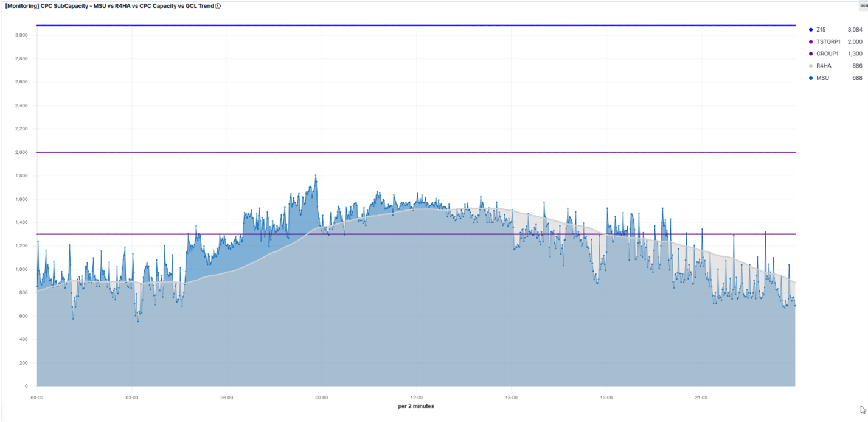Click the MSU legend value 688
868x422 pixels.
[x=857, y=78]
